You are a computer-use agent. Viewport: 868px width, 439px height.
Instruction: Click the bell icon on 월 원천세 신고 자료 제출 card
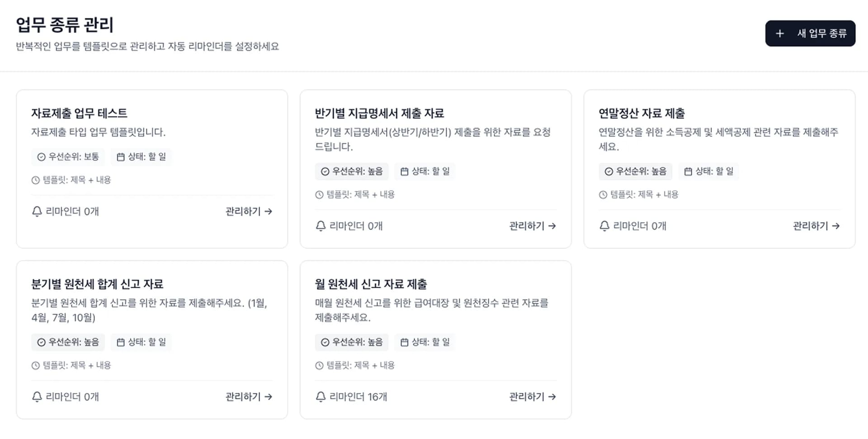point(321,397)
